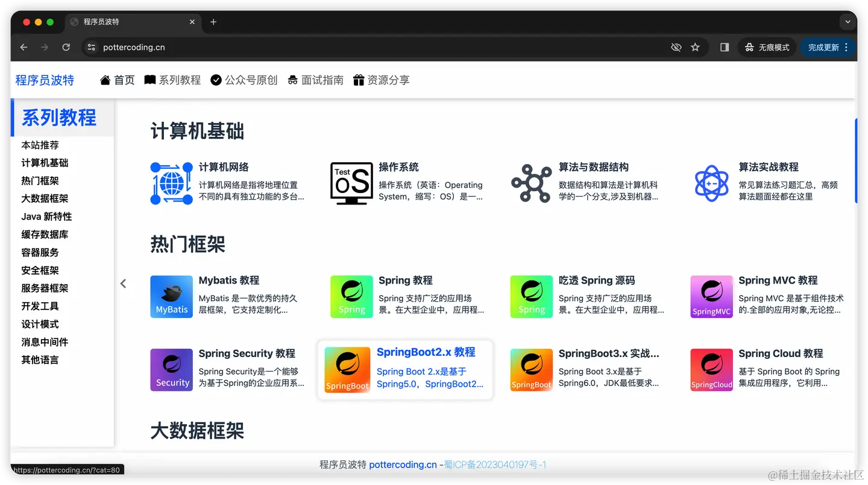868x485 pixels.
Task: Bookmark this page with the star icon
Action: [x=695, y=47]
